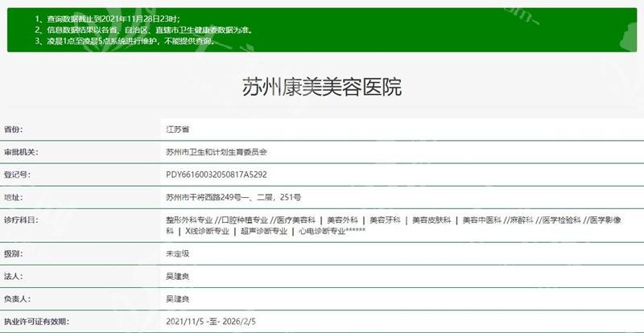This screenshot has height=333, width=644.
Task: Click notice line 1 about 查询数据截止
Action: 108,18
